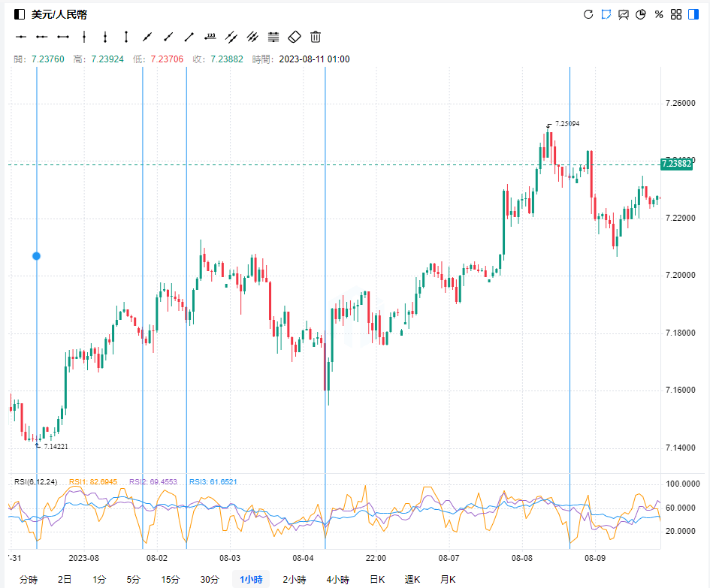Select the parallel channel lines tool
The width and height of the screenshot is (710, 588).
tap(252, 36)
